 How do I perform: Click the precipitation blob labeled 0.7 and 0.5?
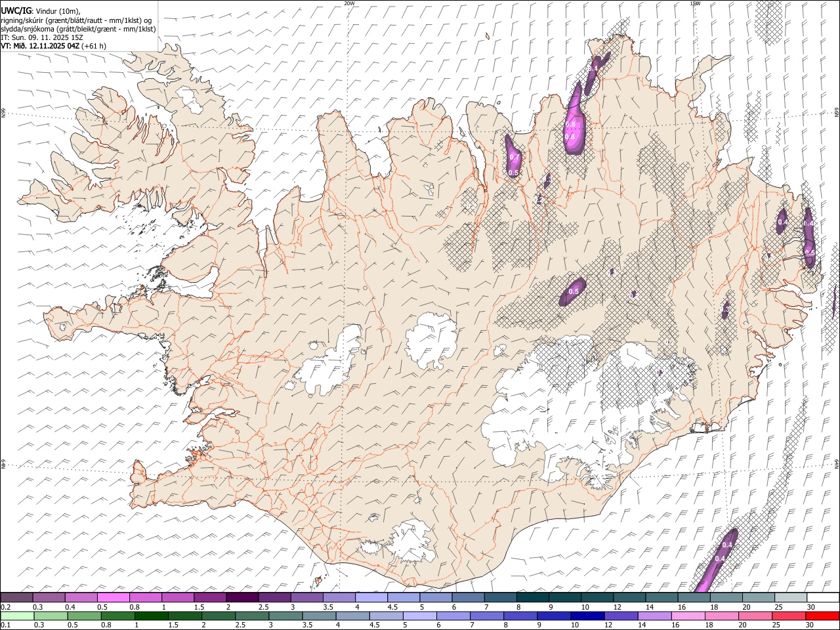(x=513, y=157)
